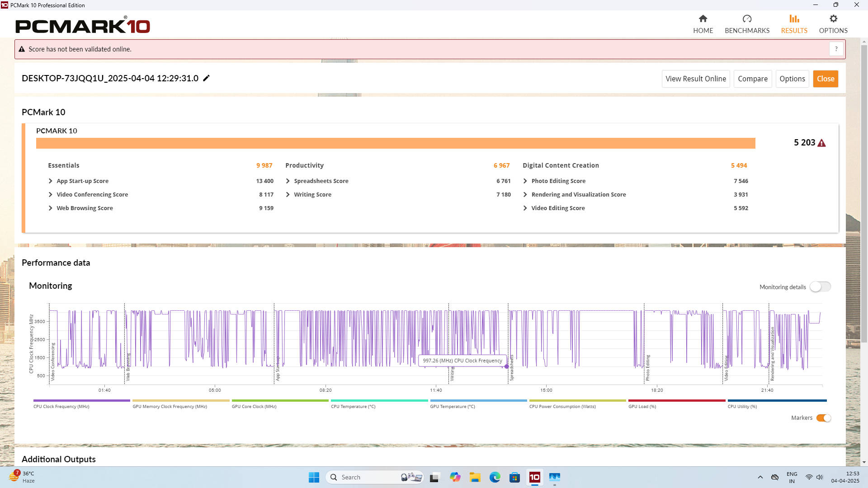Click the tray icon left of ENG
Viewport: 868px width, 488px height.
[775, 477]
